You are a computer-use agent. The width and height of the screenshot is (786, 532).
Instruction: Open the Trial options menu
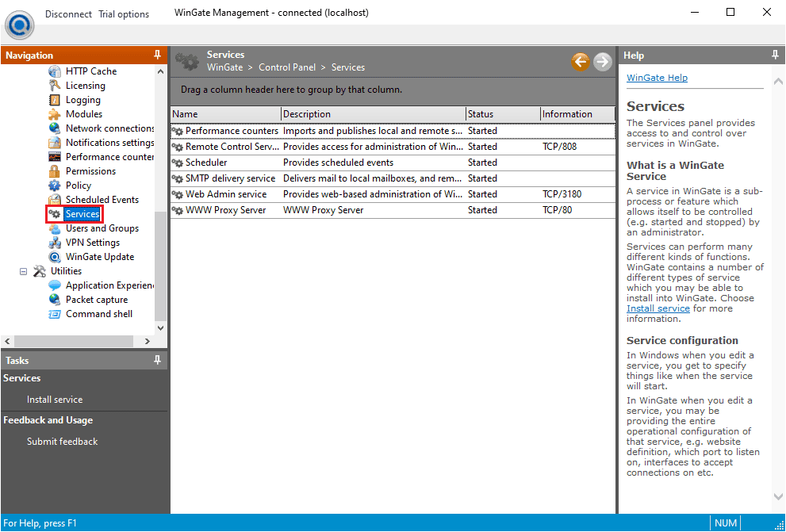(x=124, y=13)
